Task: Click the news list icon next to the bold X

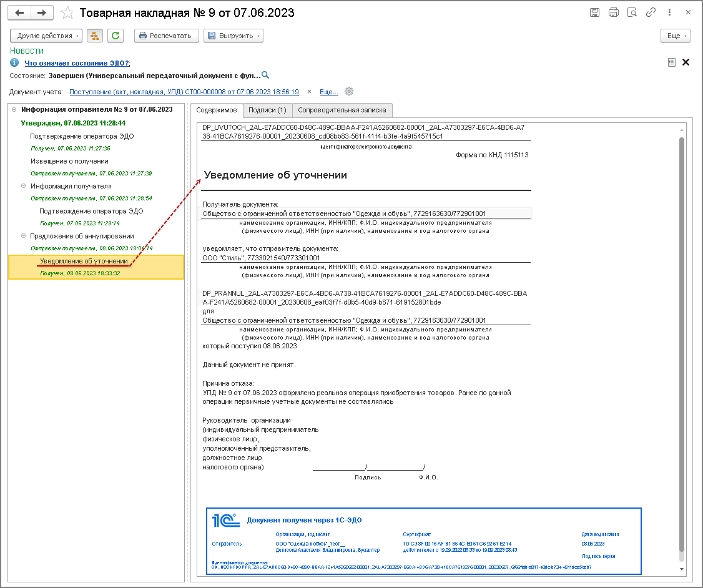Action: pyautogui.click(x=671, y=62)
